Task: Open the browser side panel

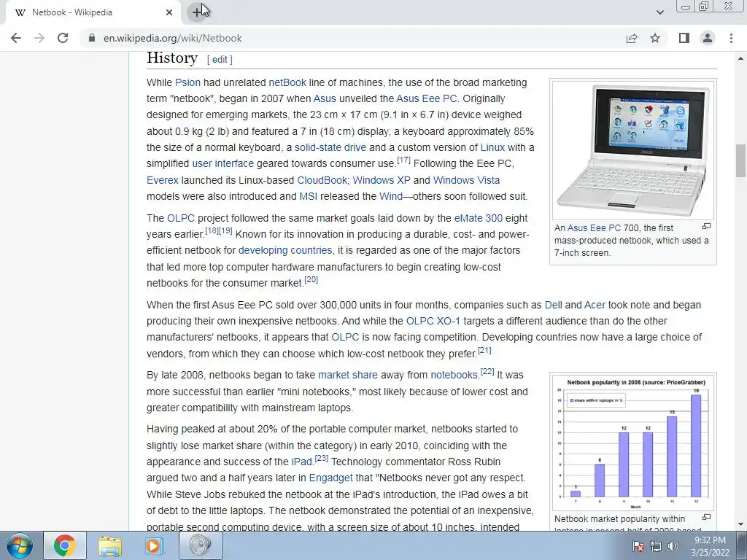Action: tap(684, 38)
